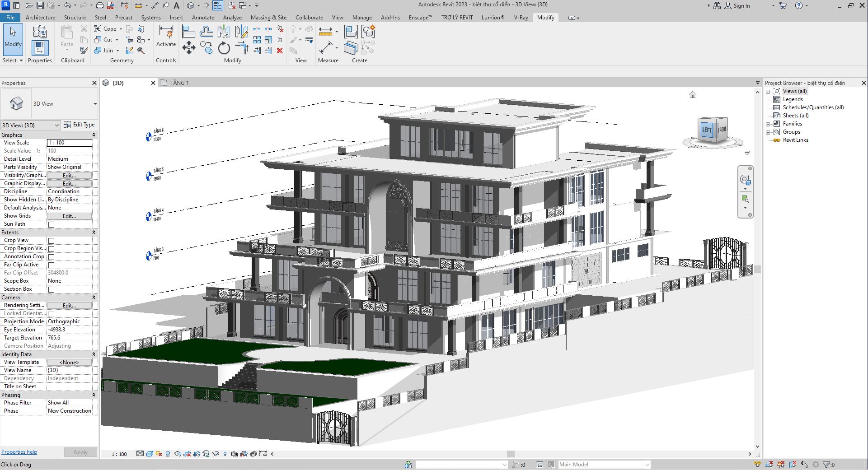This screenshot has height=470, width=868.
Task: Click the Rotate tool icon
Action: pos(224,48)
